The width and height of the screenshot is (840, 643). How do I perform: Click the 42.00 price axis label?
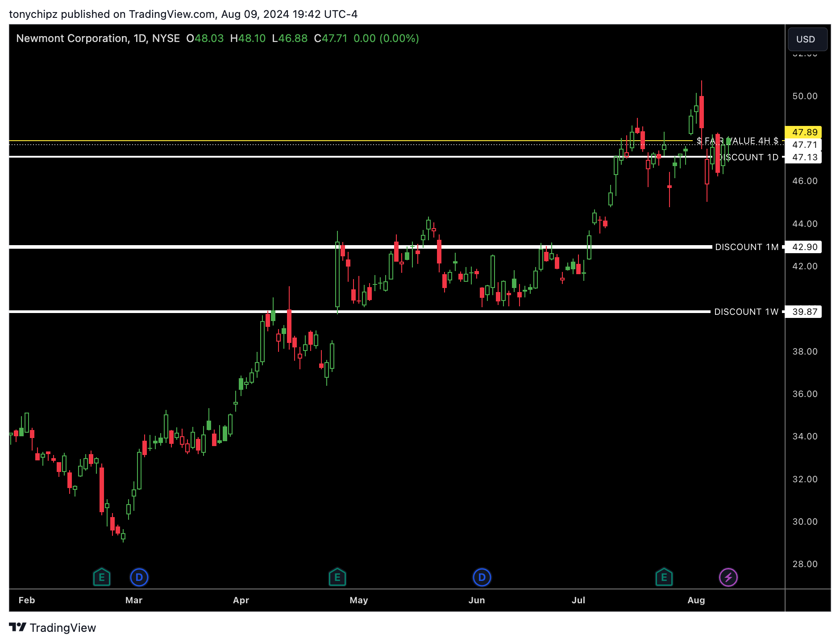[805, 266]
